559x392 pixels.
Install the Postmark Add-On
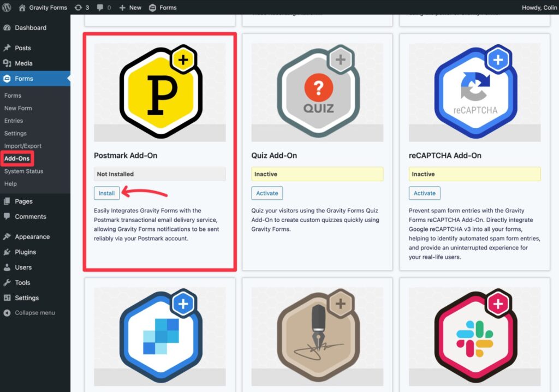point(106,193)
